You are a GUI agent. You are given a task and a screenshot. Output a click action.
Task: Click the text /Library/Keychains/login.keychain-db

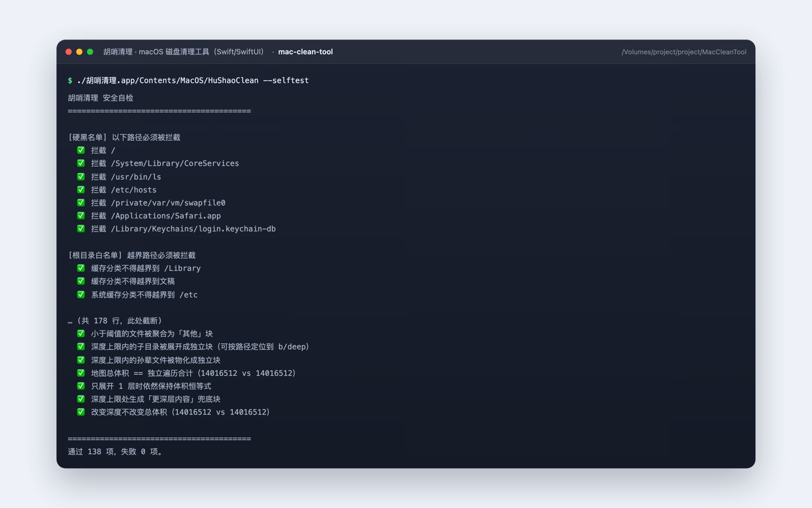pyautogui.click(x=193, y=229)
